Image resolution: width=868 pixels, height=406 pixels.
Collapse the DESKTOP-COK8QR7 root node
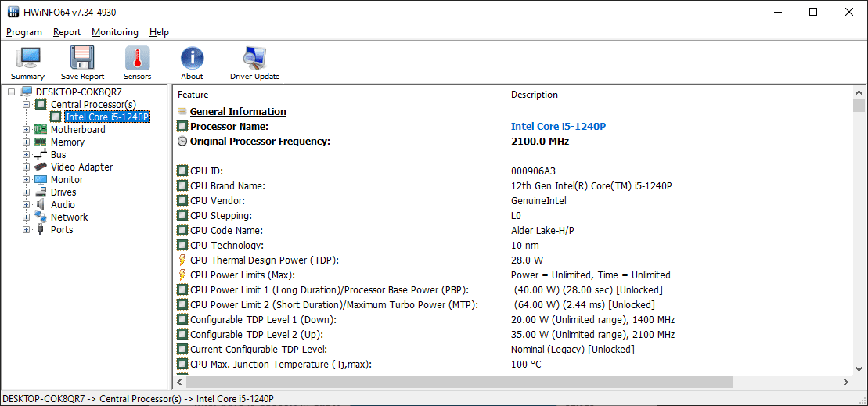click(x=12, y=92)
